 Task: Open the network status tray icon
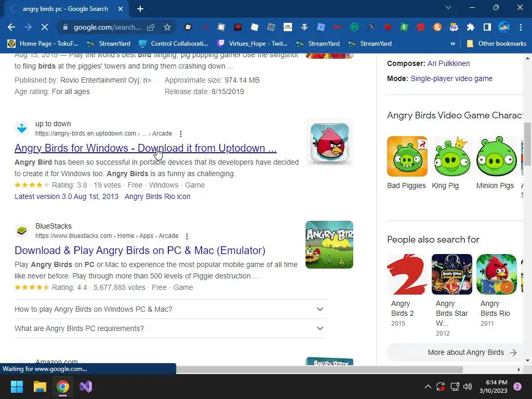click(454, 387)
